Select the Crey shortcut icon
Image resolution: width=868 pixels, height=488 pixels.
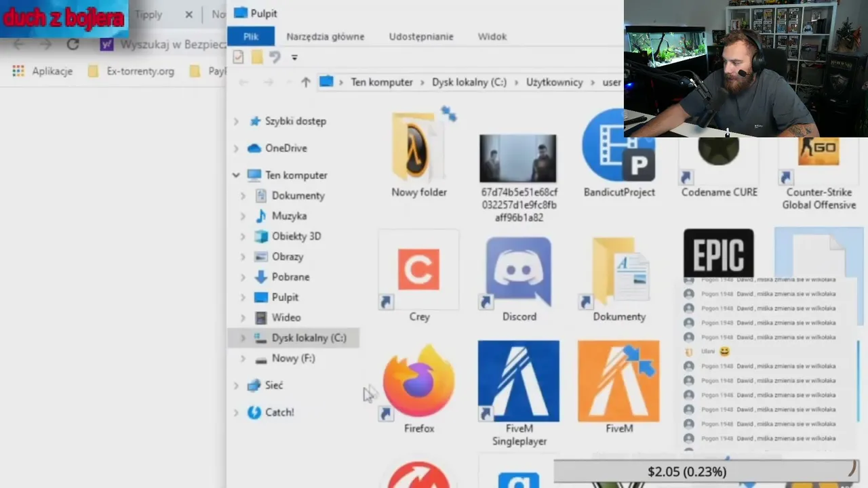[419, 276]
